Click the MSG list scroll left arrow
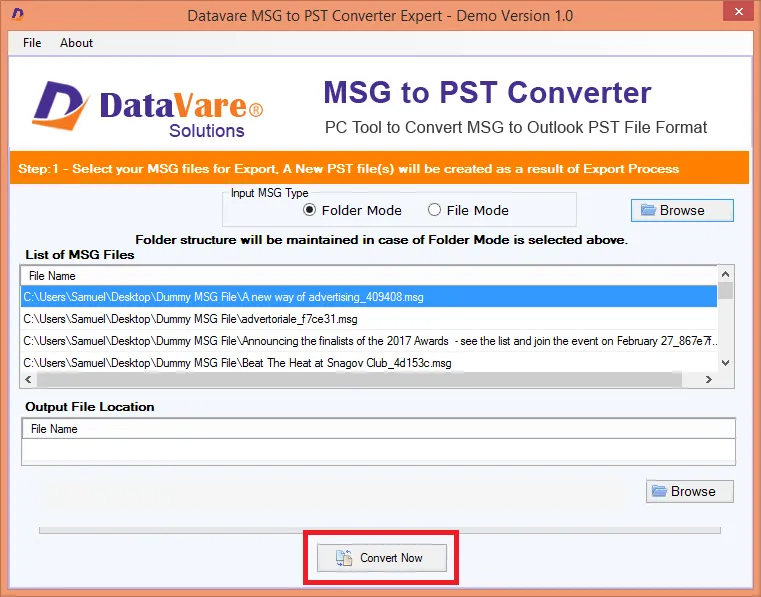This screenshot has height=597, width=761. point(28,380)
